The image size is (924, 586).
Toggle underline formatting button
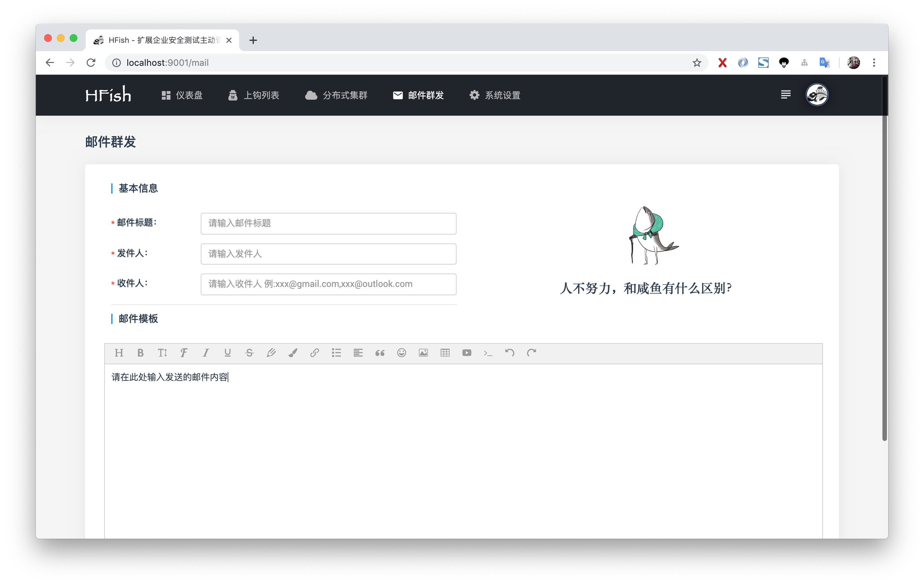[x=228, y=353]
